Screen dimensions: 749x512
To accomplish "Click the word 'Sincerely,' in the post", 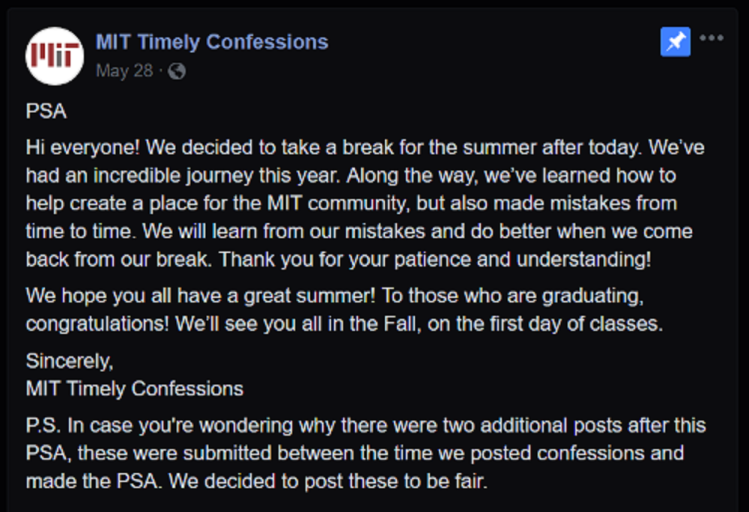I will (70, 361).
